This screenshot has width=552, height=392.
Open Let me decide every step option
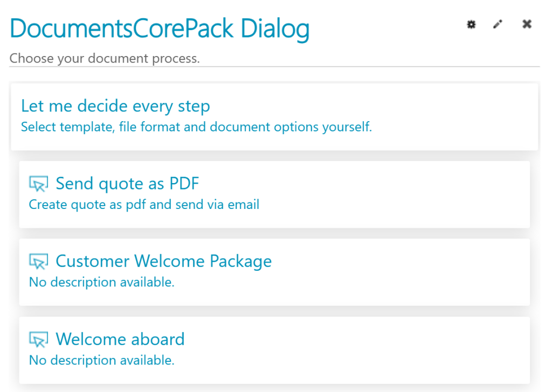click(x=115, y=106)
